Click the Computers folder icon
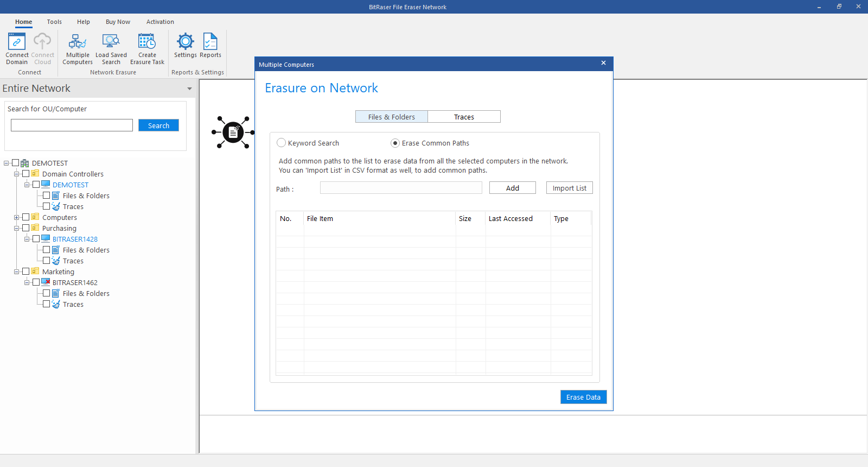This screenshot has width=868, height=467. click(35, 217)
